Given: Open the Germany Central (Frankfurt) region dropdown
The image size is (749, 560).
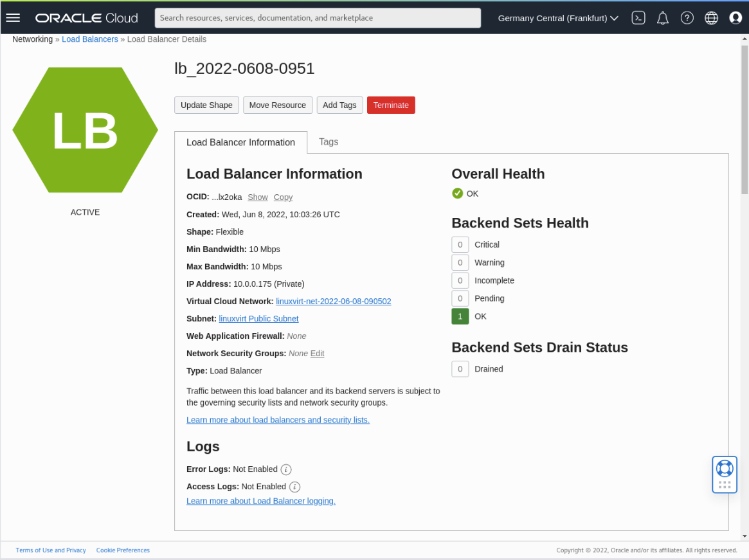Looking at the screenshot, I should pyautogui.click(x=557, y=17).
